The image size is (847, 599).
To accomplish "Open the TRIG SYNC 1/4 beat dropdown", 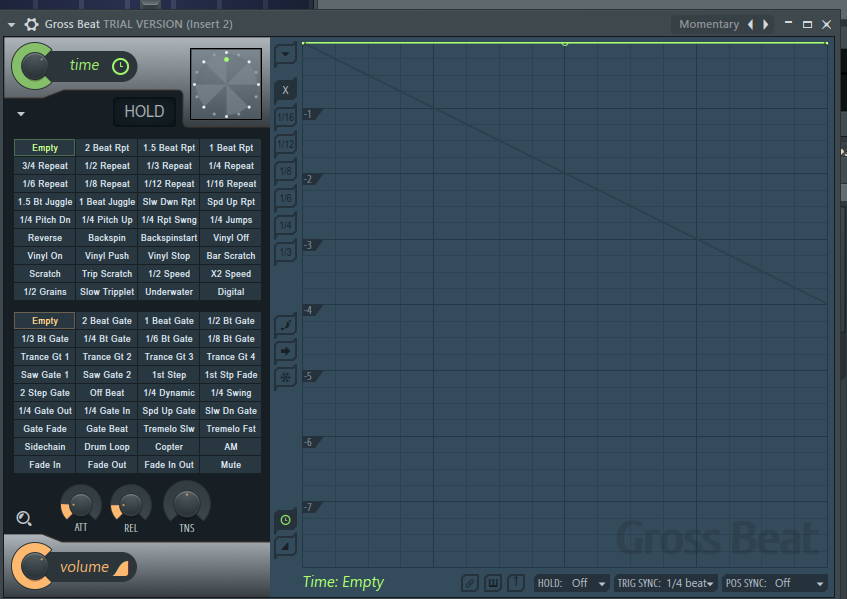I will point(666,583).
